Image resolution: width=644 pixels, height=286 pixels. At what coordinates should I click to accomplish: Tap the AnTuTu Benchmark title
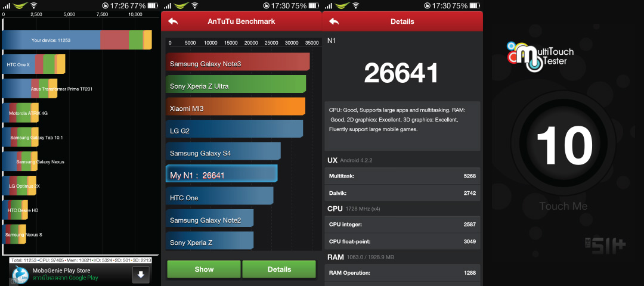coord(241,21)
